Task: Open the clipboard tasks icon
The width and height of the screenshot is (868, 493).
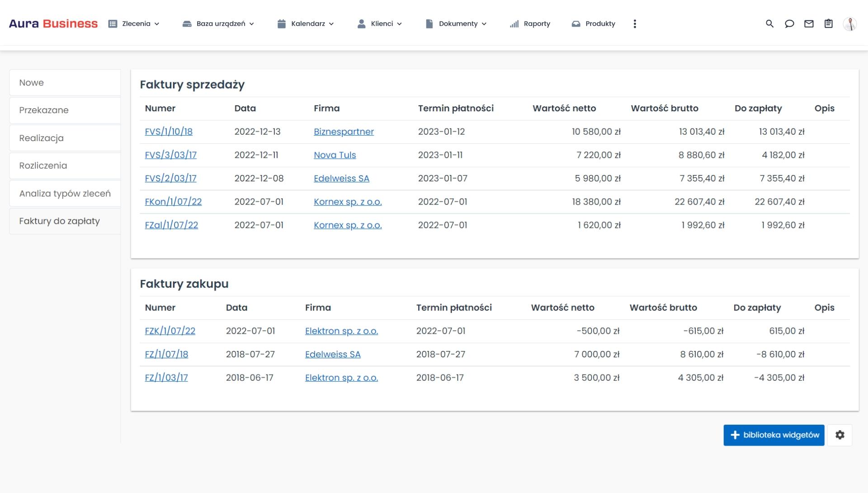Action: tap(828, 24)
